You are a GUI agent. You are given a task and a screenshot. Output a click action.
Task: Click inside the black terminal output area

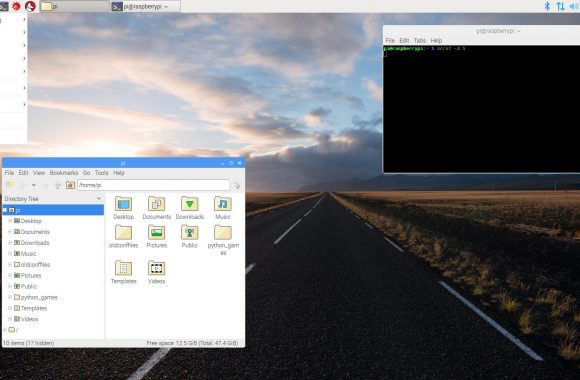click(482, 109)
